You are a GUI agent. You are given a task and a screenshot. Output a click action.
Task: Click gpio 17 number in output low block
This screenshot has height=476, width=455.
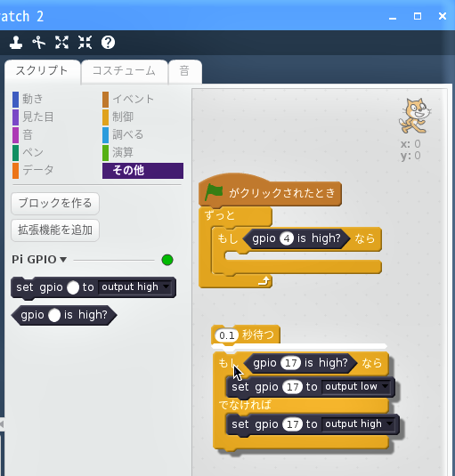pos(292,387)
